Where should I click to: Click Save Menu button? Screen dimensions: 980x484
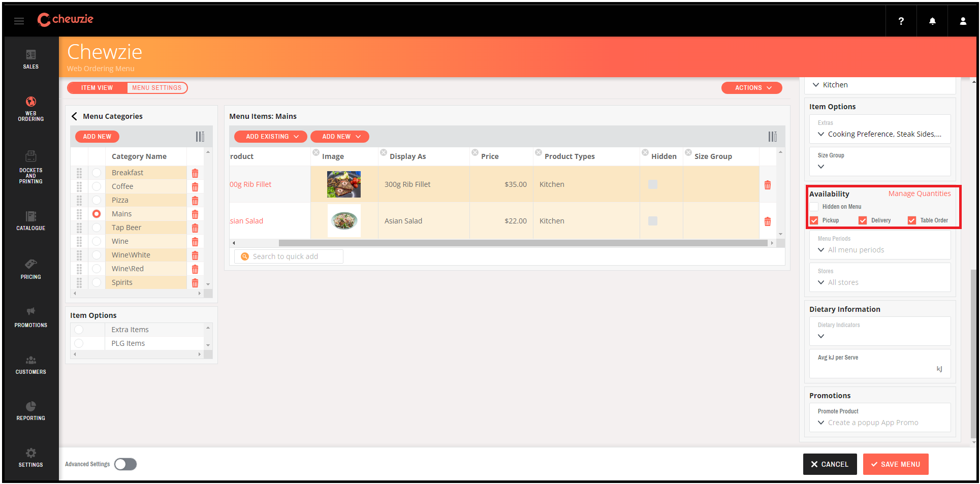click(896, 464)
